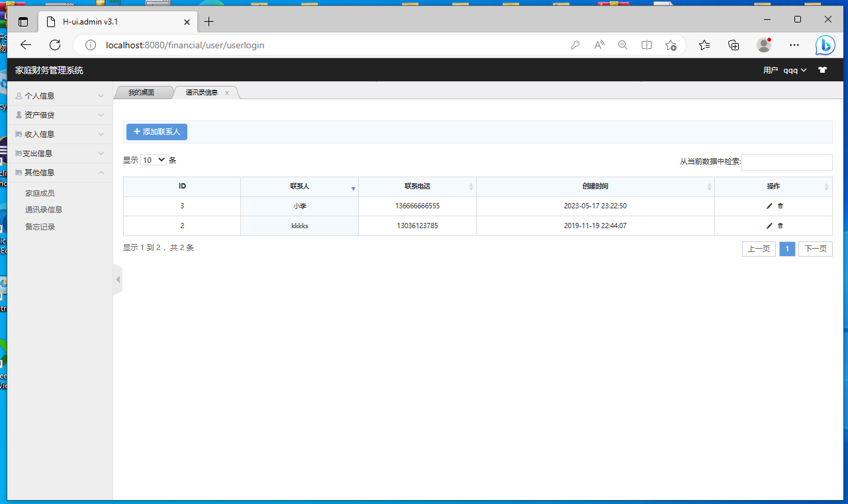Select the 通讯录信息 tab

click(202, 93)
